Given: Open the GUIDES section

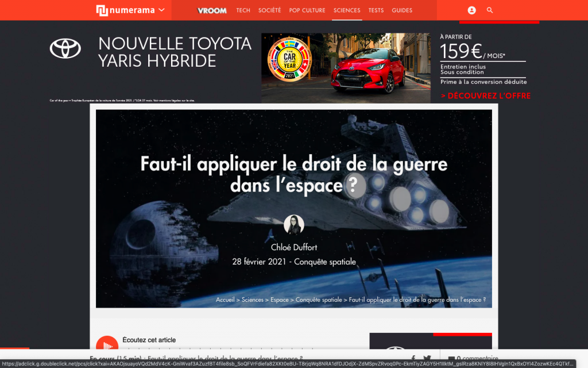Looking at the screenshot, I should click(402, 10).
